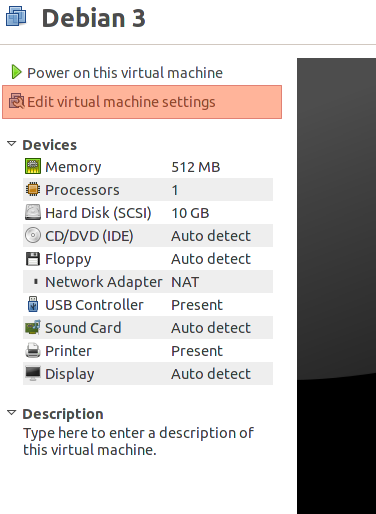Image resolution: width=376 pixels, height=514 pixels.
Task: Click the USB Controller icon
Action: (x=33, y=304)
